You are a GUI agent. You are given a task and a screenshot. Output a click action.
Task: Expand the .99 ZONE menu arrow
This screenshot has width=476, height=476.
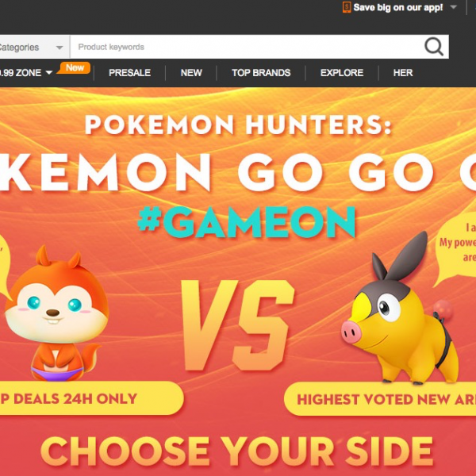(x=49, y=72)
